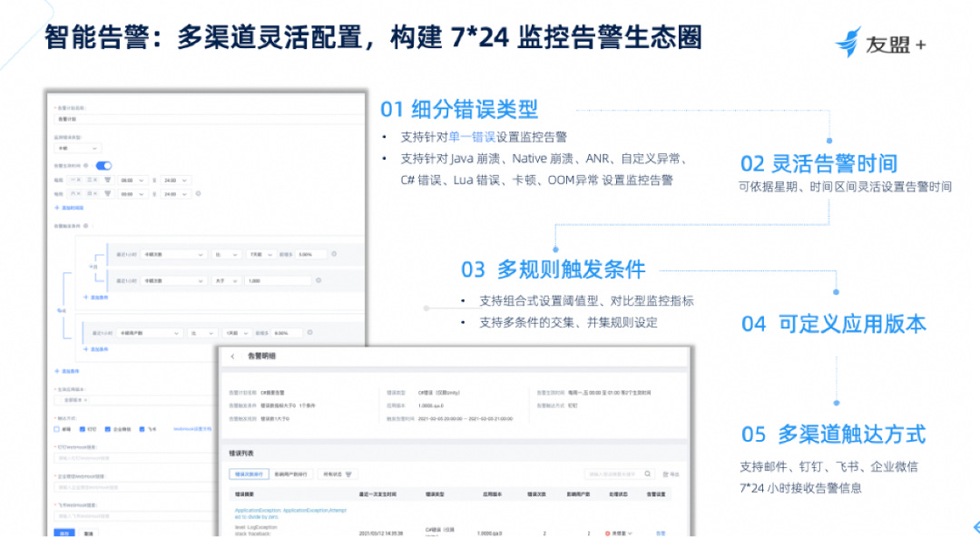Click the 单一错误 highlighted text on slide
The height and width of the screenshot is (538, 980).
point(471,137)
